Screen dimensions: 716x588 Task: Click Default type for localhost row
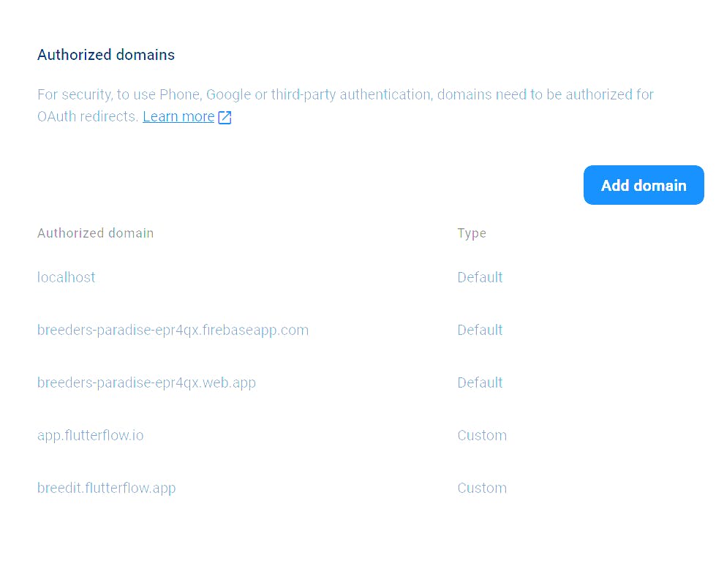pyautogui.click(x=480, y=277)
